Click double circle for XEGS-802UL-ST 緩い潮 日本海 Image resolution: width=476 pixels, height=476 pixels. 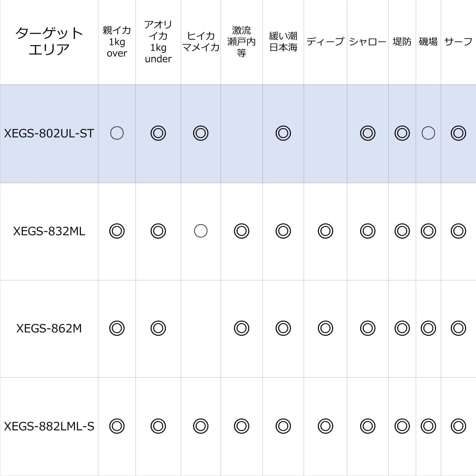coord(283,133)
